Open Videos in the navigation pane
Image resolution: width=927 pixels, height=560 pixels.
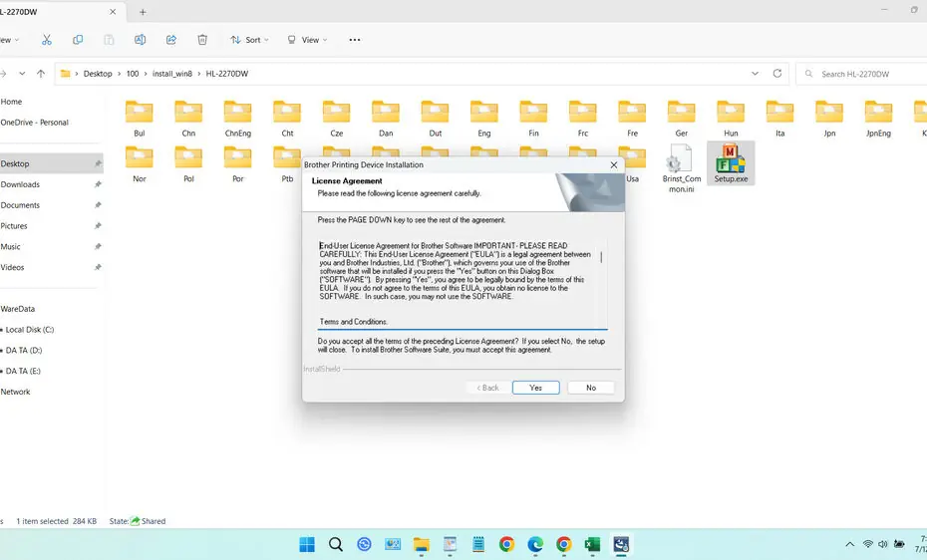pos(12,267)
